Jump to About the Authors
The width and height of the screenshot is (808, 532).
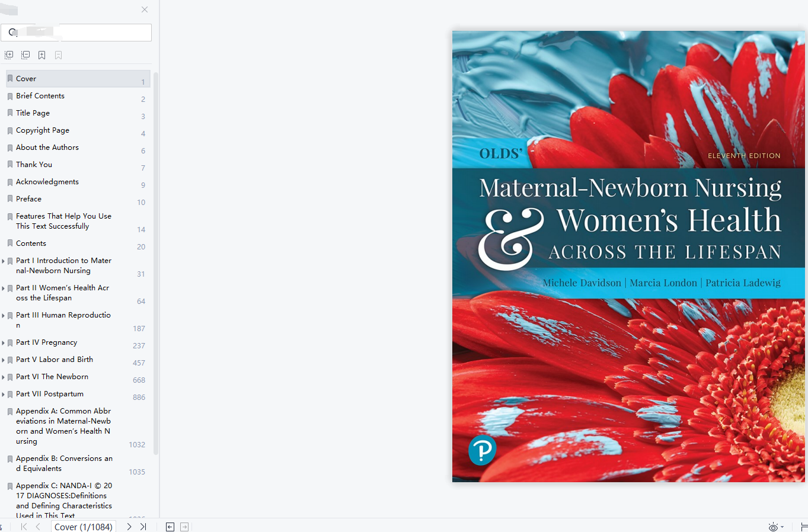pos(47,148)
